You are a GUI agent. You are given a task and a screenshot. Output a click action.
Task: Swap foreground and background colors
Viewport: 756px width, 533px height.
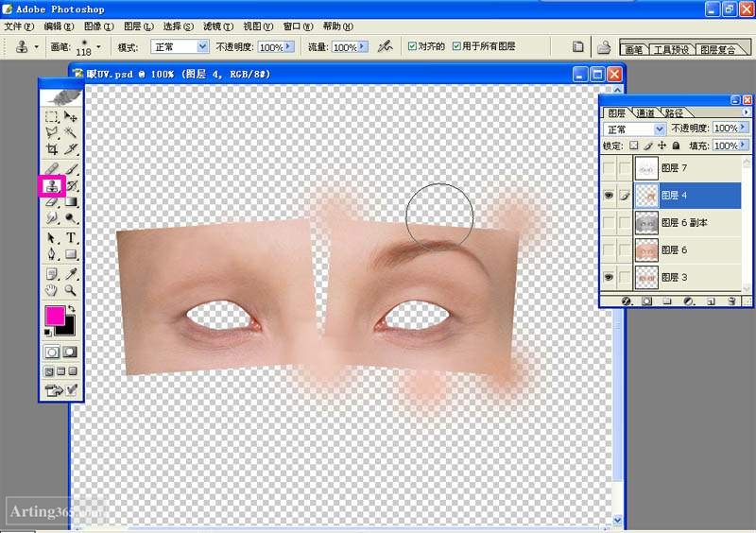(72, 309)
